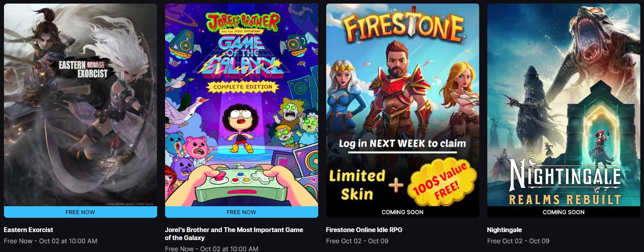The height and width of the screenshot is (252, 644).
Task: Click Jorel's Brother Free Now date line
Action: [212, 249]
